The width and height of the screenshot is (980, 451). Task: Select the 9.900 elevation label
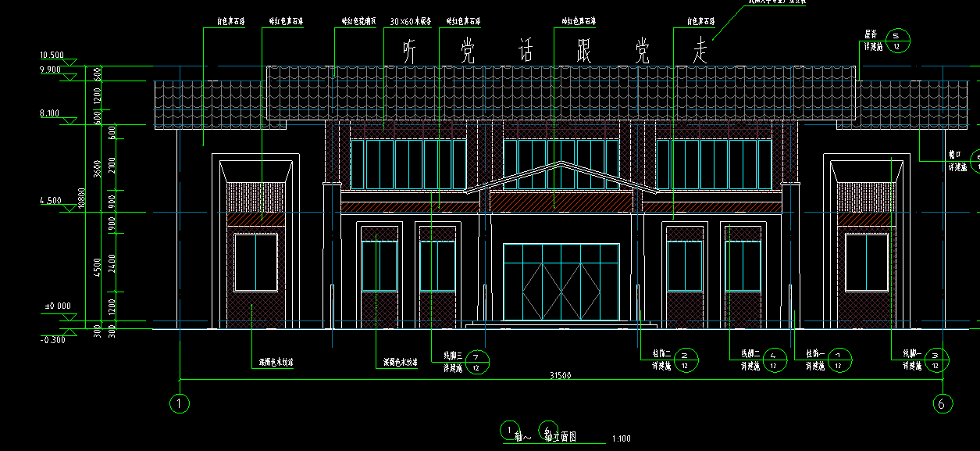[x=50, y=70]
